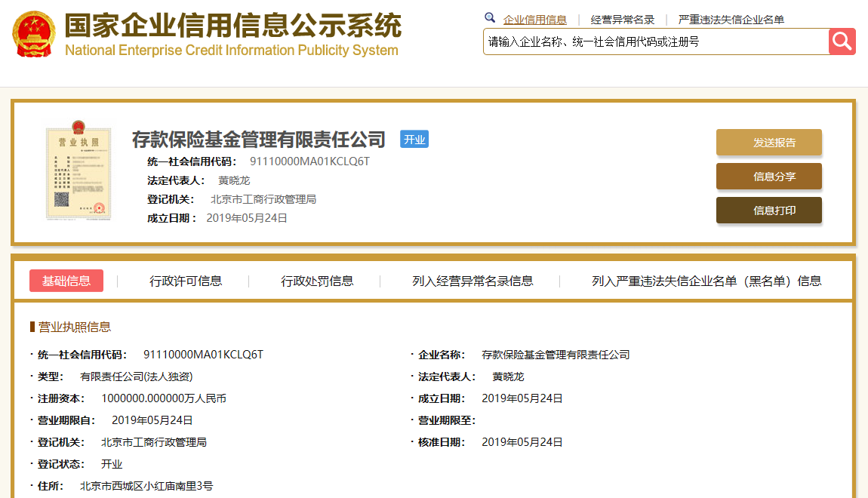Viewport: 868px width, 498px height.
Task: Click the site title 国家企业信用信息公示系统
Action: click(x=233, y=26)
